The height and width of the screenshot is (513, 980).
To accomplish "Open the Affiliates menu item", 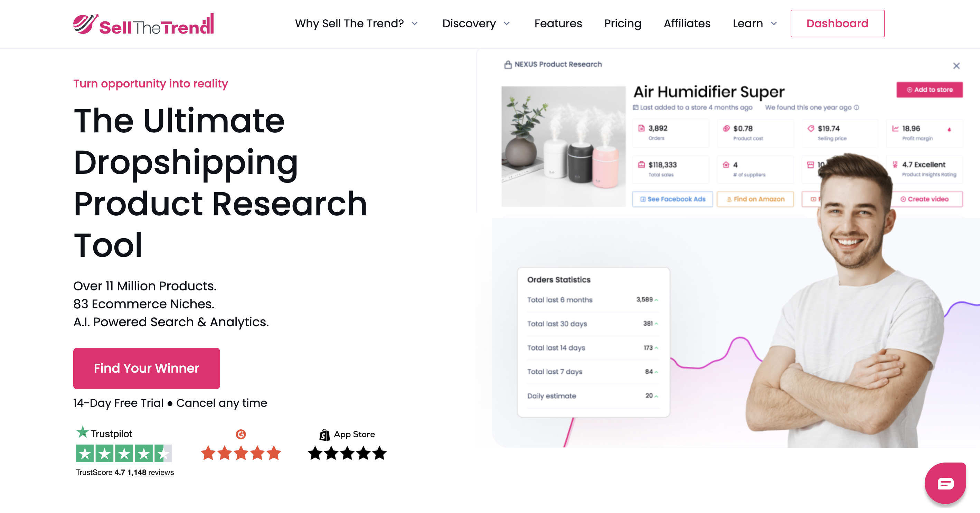I will pos(687,23).
